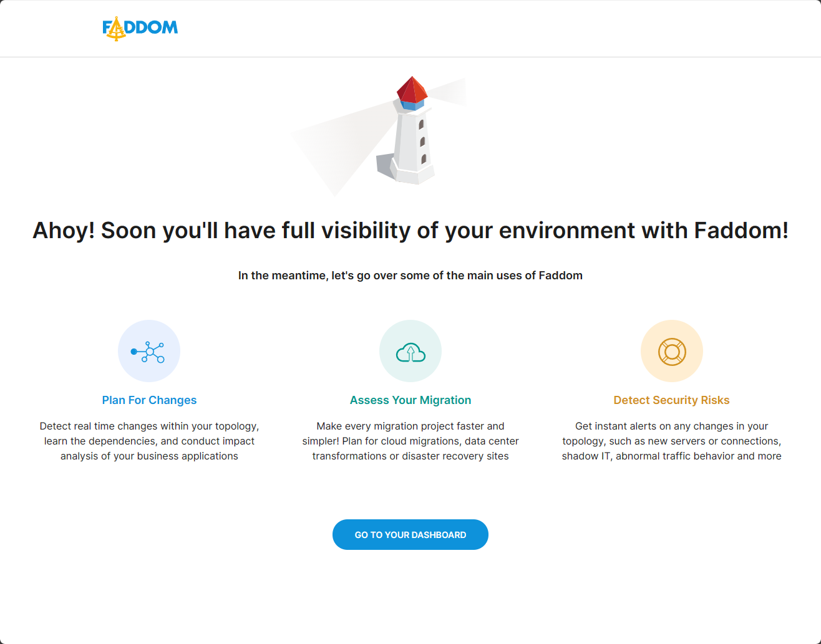Click the top window of the lighthouse tower
The width and height of the screenshot is (821, 644).
(x=422, y=124)
